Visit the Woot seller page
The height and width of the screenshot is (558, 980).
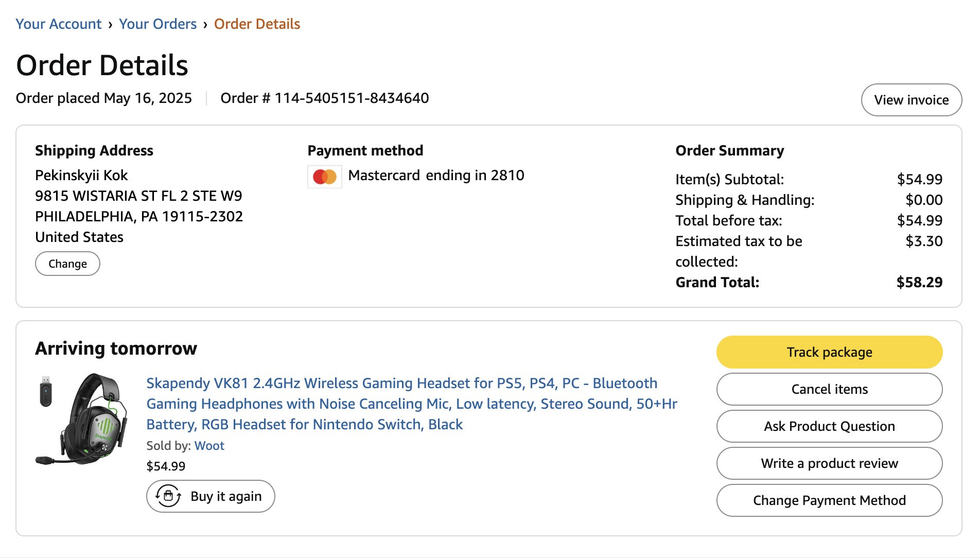[x=209, y=446]
